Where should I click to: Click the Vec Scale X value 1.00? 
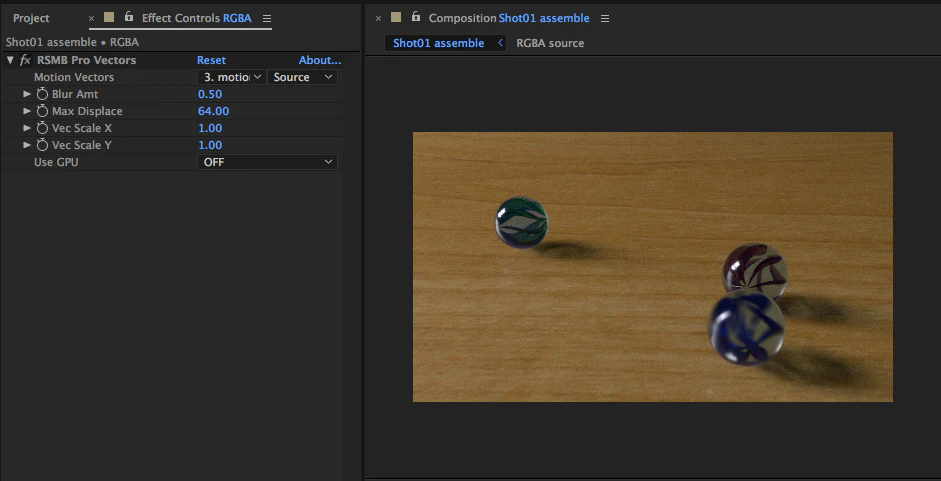210,128
